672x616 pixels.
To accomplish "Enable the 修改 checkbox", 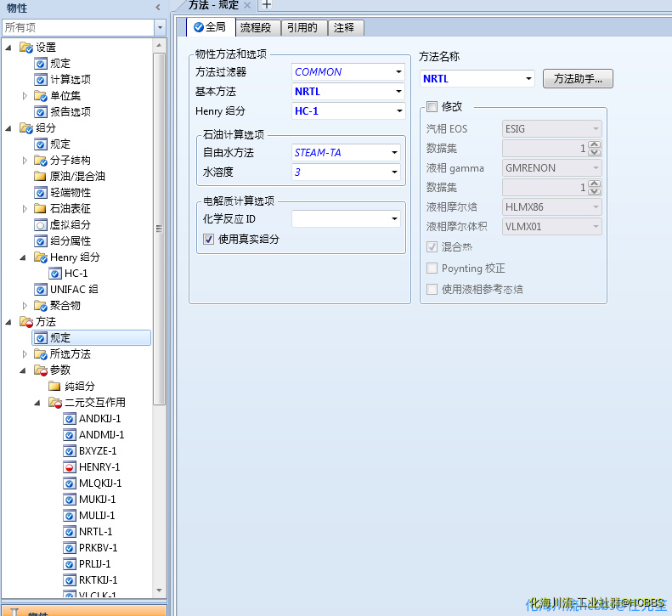I will point(432,107).
